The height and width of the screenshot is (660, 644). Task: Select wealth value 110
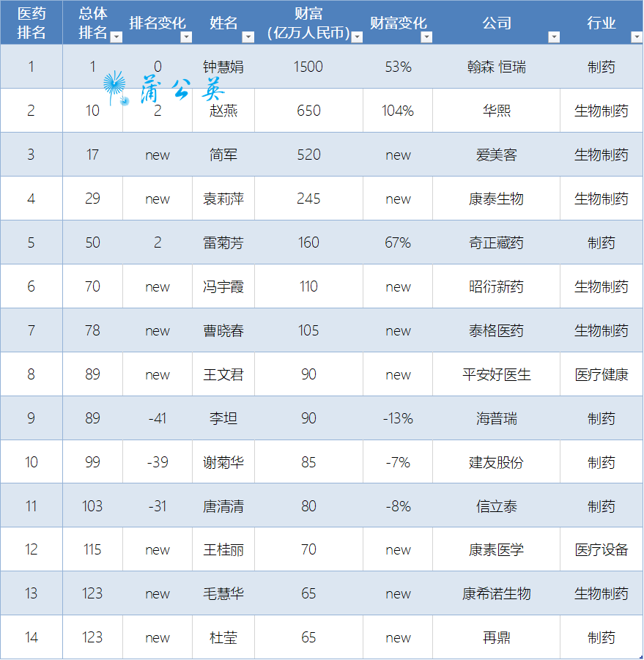308,286
